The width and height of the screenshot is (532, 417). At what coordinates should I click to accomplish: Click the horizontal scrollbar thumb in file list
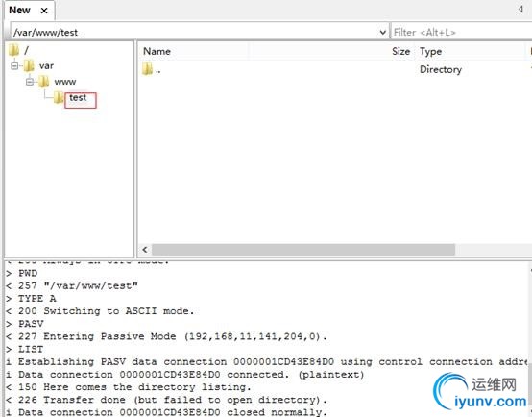[x=303, y=250]
